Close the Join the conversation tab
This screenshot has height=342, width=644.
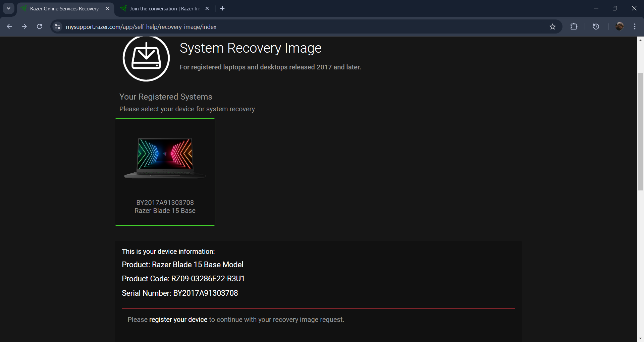207,8
